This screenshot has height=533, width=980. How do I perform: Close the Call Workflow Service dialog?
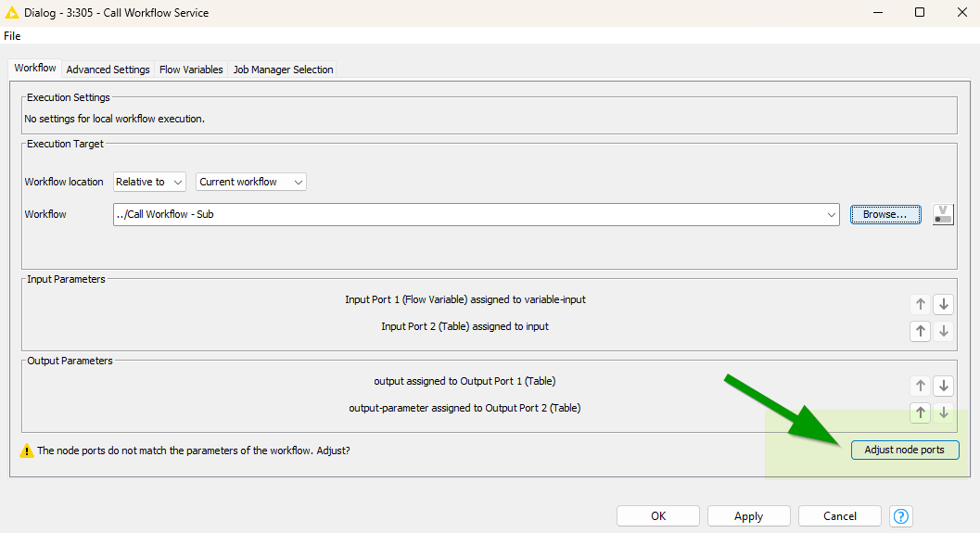[961, 12]
